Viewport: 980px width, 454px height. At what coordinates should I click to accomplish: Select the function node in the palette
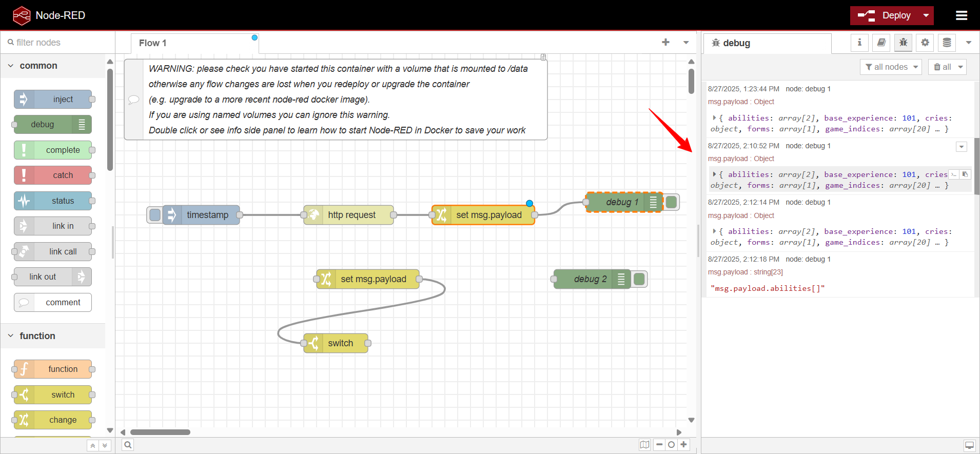53,369
